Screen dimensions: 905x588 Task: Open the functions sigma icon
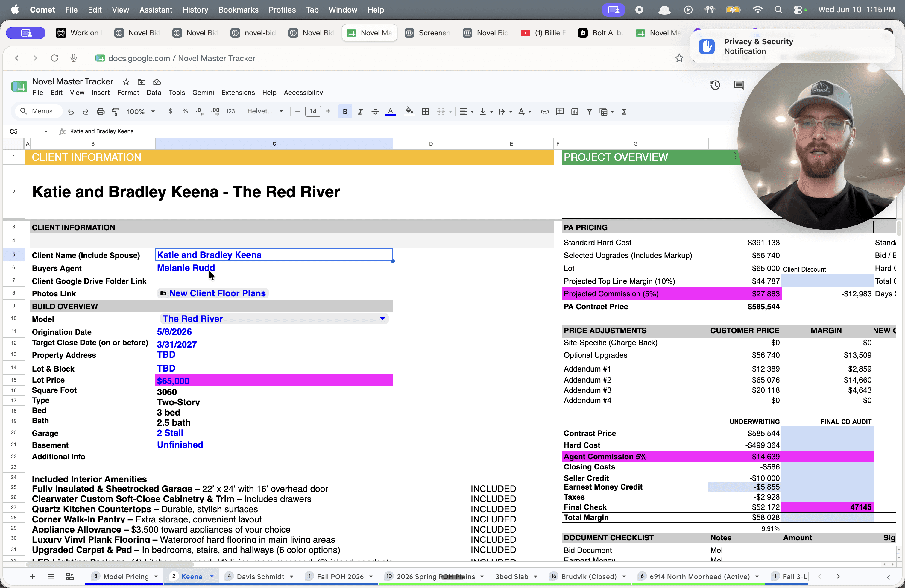[x=624, y=111]
